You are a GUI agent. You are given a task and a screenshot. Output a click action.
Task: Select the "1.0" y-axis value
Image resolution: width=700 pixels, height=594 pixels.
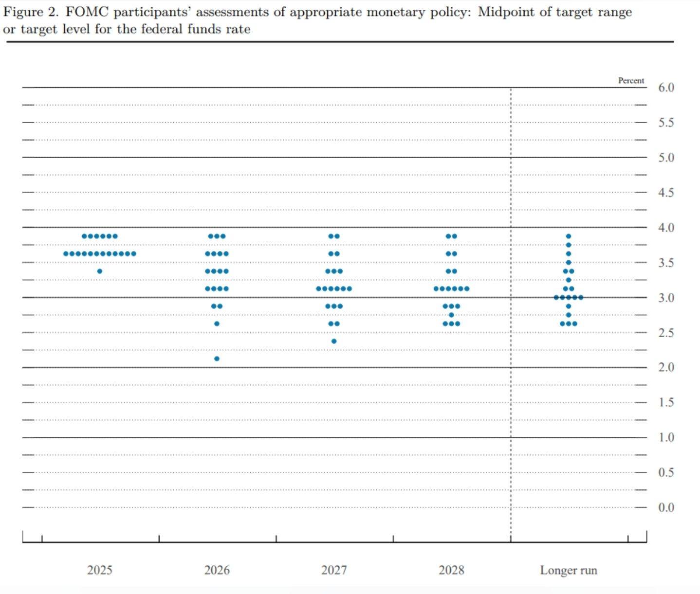[x=666, y=437]
